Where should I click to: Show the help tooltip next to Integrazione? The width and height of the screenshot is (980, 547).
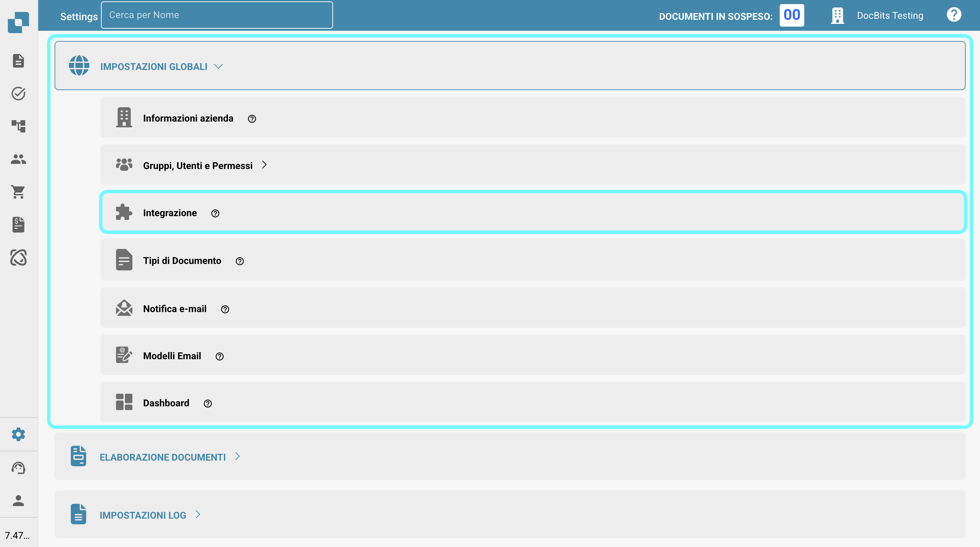(x=215, y=213)
